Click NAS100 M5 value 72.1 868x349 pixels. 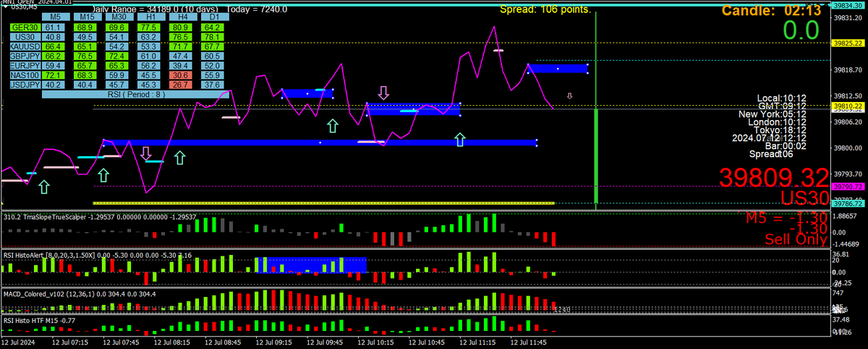tap(52, 75)
